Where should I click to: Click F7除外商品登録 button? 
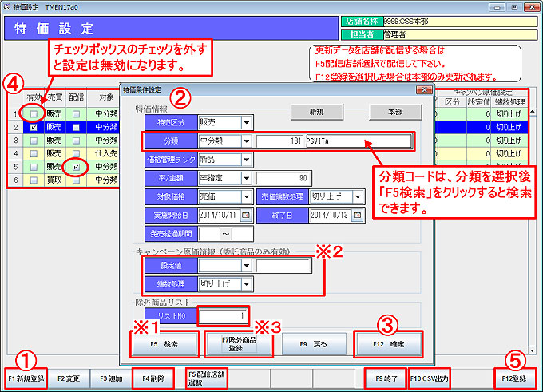click(239, 344)
